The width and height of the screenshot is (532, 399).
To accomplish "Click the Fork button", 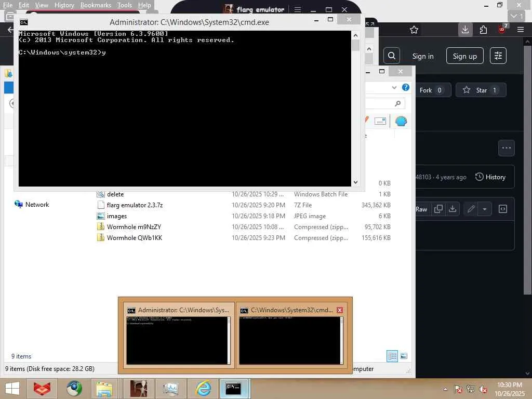I will point(432,90).
